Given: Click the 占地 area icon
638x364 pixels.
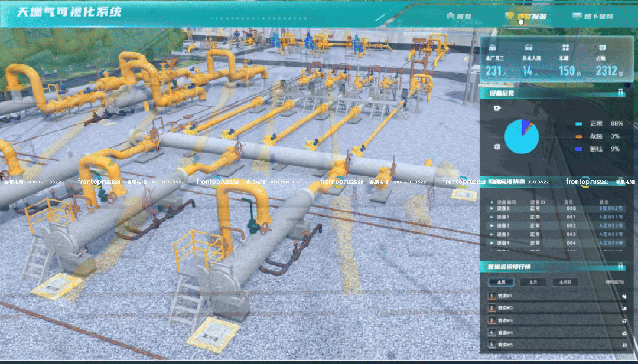Looking at the screenshot, I should [x=602, y=47].
